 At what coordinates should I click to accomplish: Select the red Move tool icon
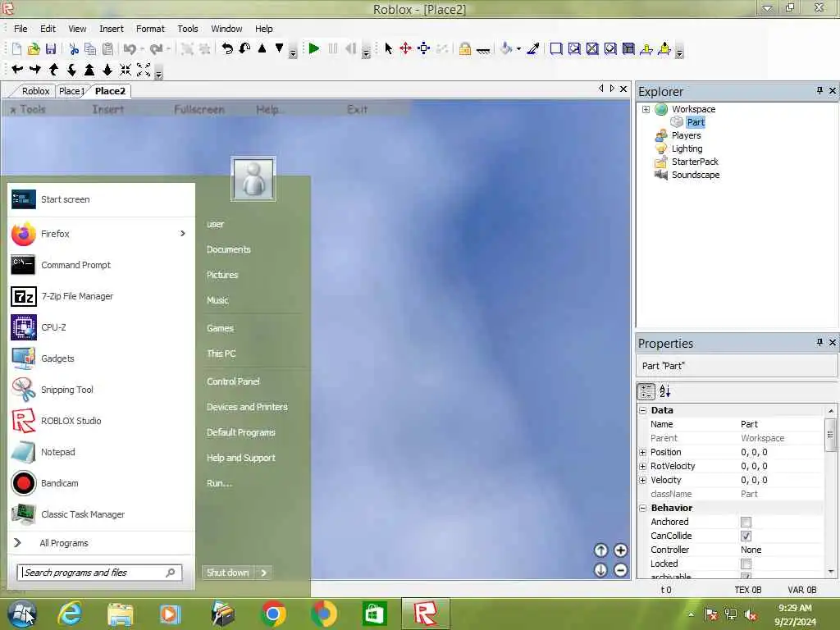[405, 48]
